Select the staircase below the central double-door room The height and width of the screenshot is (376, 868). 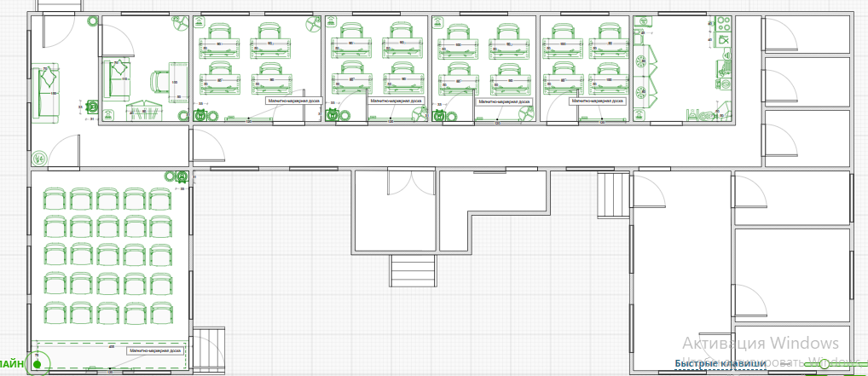413,271
